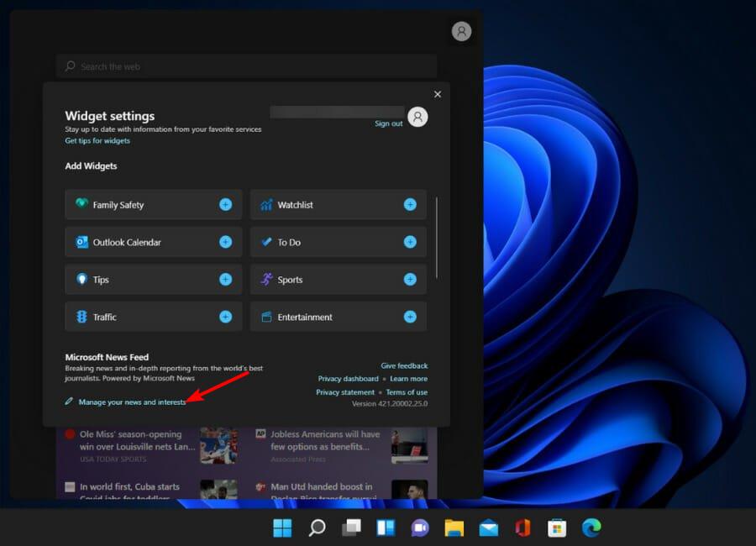View the Terms of use
This screenshot has height=546, width=756.
pos(407,391)
